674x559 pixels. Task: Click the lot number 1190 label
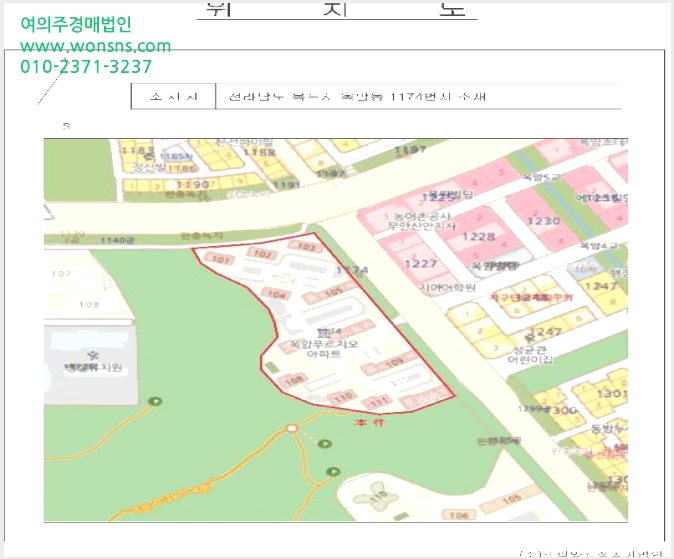click(x=193, y=185)
